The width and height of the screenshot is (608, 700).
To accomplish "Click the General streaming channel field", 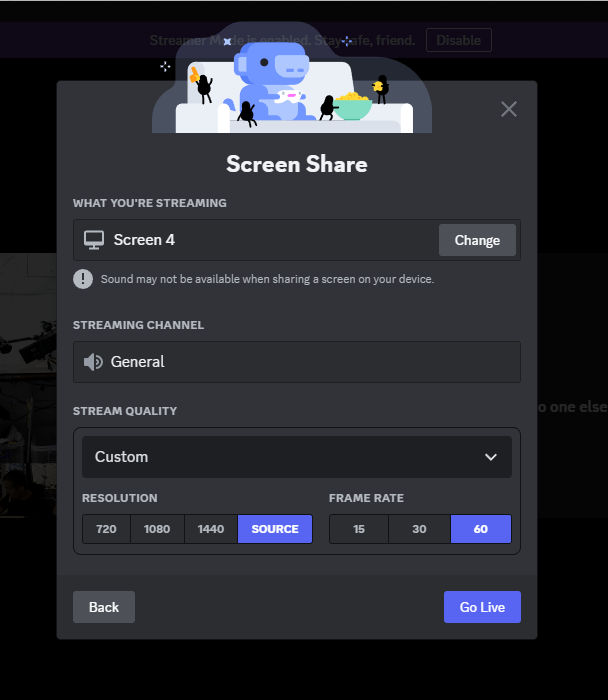I will point(297,362).
